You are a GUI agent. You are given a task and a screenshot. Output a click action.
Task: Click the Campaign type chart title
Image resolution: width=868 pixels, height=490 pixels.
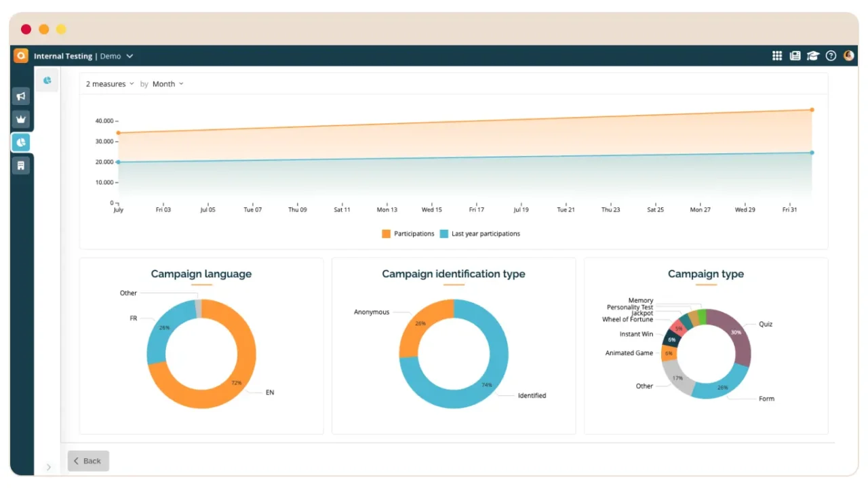tap(706, 274)
